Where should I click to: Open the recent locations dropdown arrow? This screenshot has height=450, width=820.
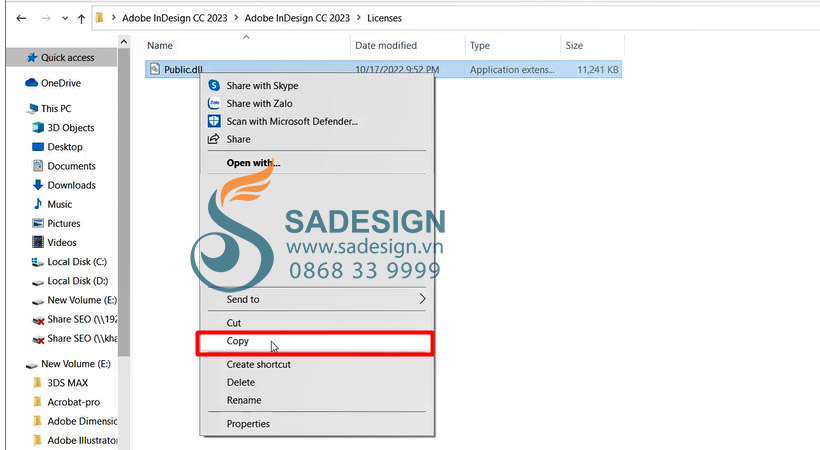65,18
